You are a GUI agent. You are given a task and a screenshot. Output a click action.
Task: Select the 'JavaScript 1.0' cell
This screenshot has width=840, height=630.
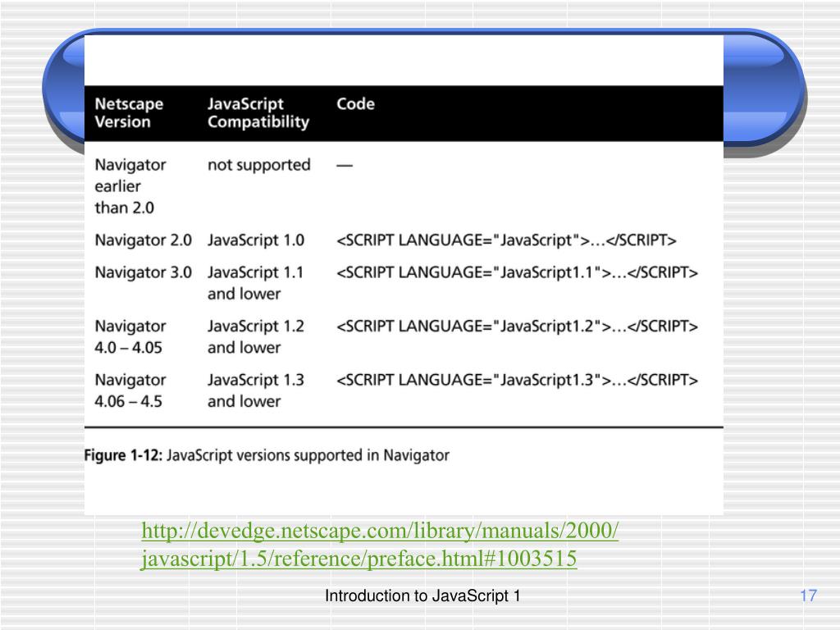(x=256, y=240)
